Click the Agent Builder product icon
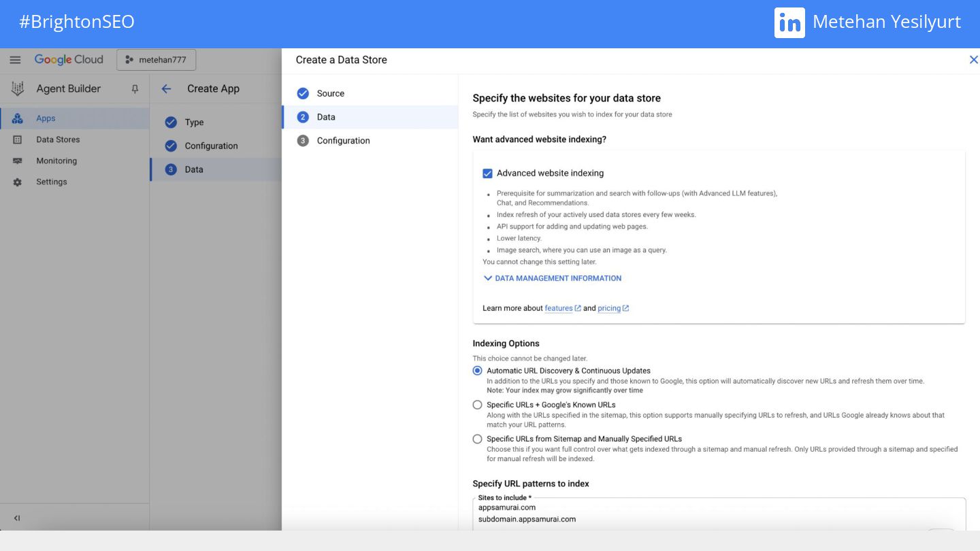 click(x=18, y=88)
